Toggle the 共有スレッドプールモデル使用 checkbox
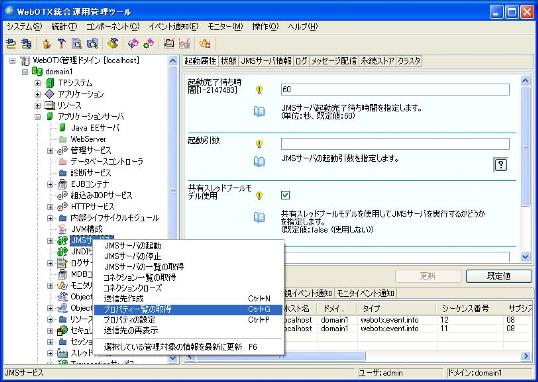The width and height of the screenshot is (538, 382). [x=285, y=196]
